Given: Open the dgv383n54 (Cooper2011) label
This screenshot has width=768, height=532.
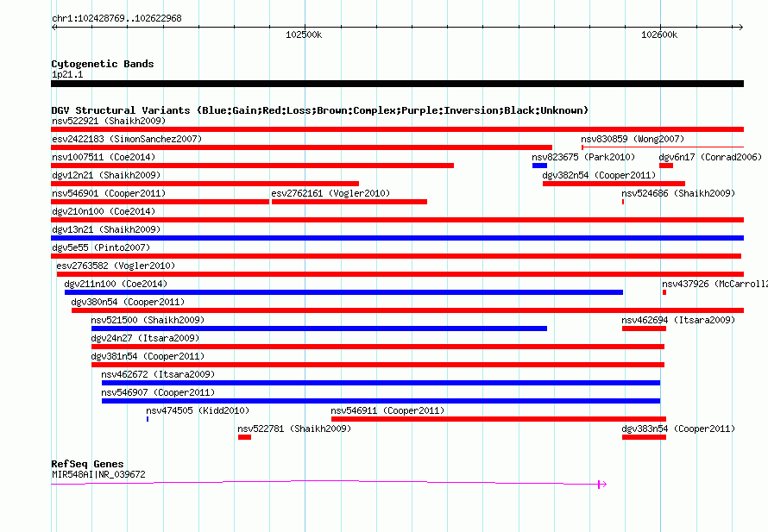Looking at the screenshot, I should 678,429.
